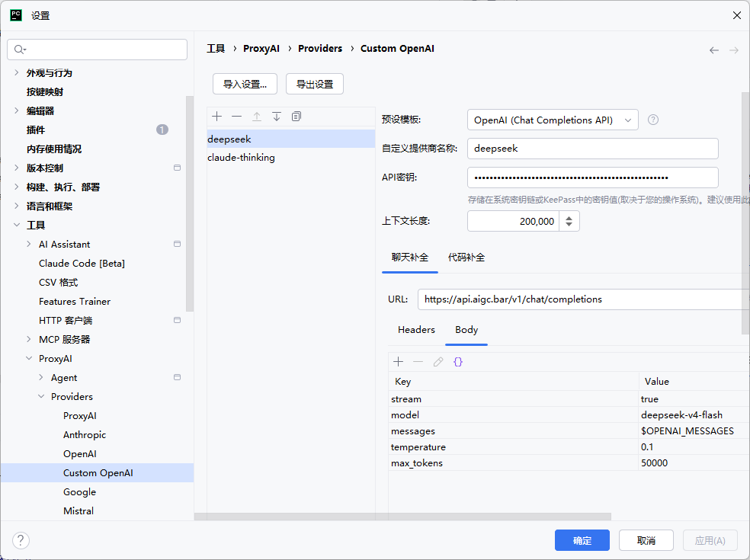Open Google provider settings
750x560 pixels.
coord(79,491)
